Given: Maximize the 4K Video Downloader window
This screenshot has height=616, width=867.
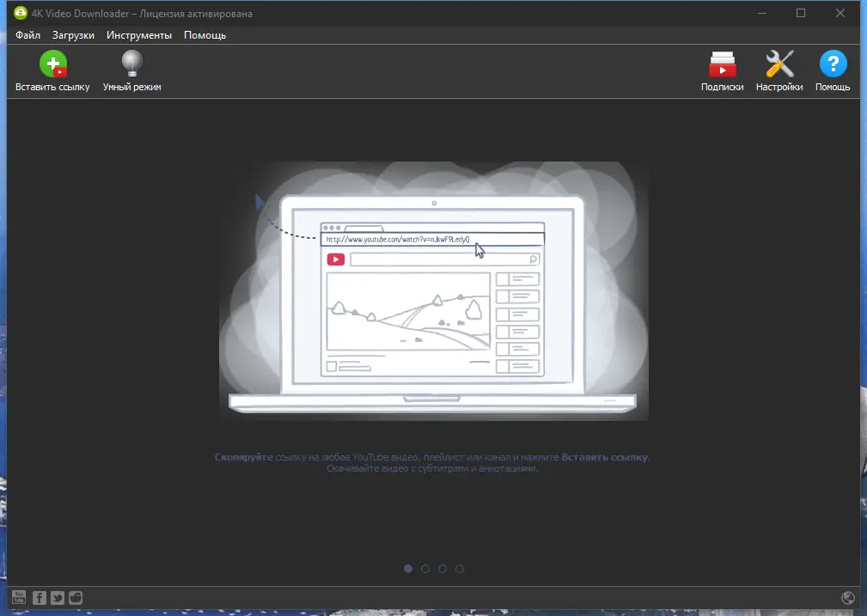Looking at the screenshot, I should 801,13.
